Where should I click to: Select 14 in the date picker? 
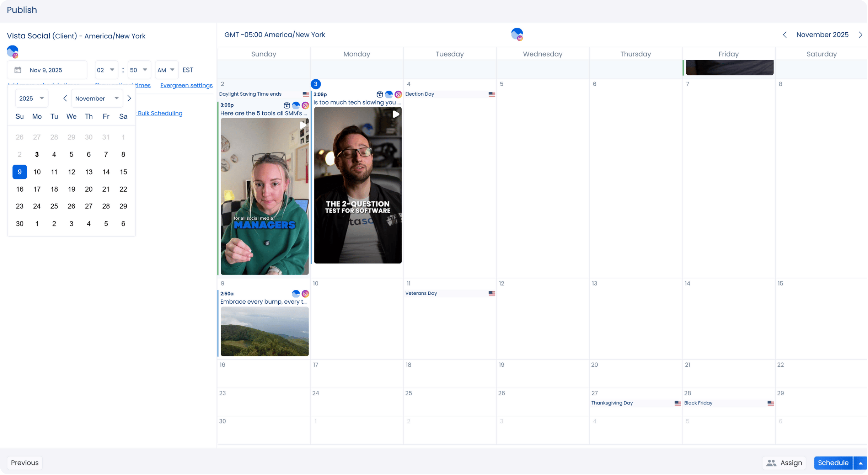(106, 172)
